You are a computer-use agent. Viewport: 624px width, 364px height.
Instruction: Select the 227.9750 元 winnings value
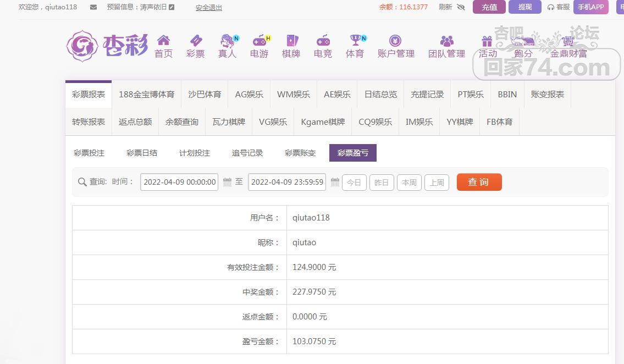[314, 292]
